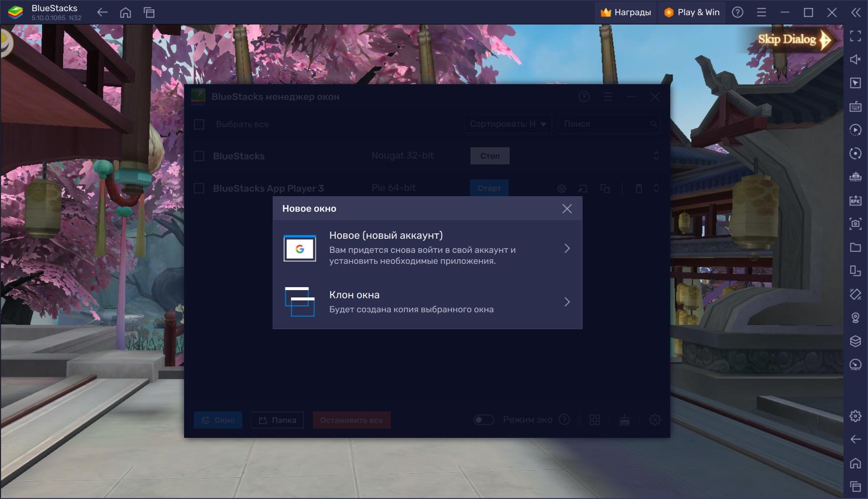Open window manager hamburger menu

point(608,97)
